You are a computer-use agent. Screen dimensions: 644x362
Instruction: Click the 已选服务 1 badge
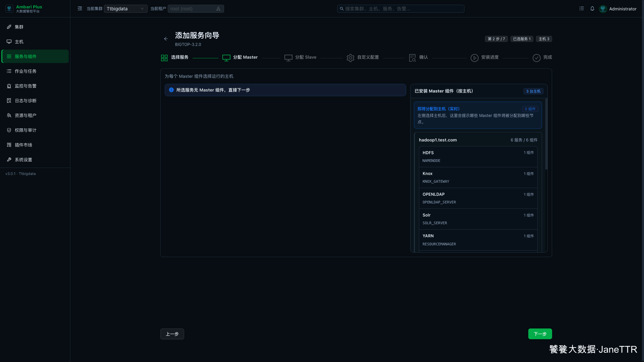pos(522,39)
